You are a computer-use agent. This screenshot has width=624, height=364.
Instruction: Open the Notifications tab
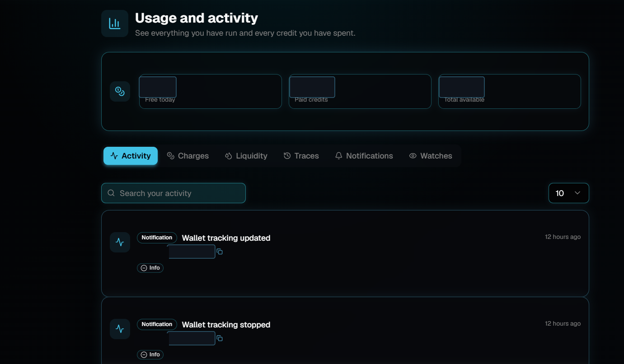click(364, 156)
